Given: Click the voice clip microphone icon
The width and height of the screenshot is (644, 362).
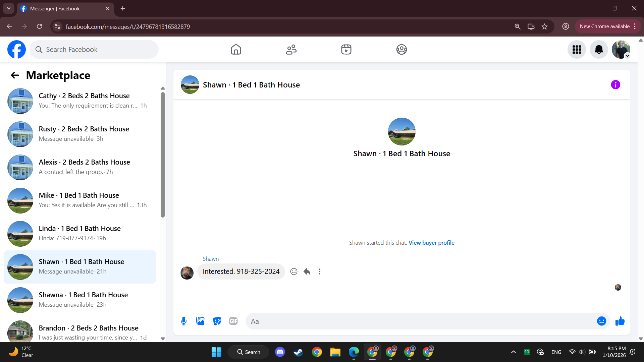Looking at the screenshot, I should pyautogui.click(x=183, y=321).
